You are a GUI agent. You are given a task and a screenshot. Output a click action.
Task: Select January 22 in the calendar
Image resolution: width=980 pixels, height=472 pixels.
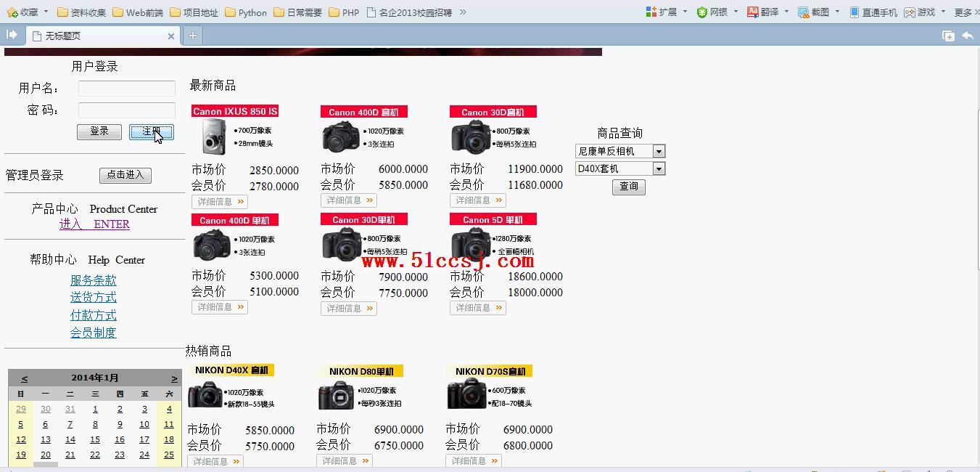[95, 455]
